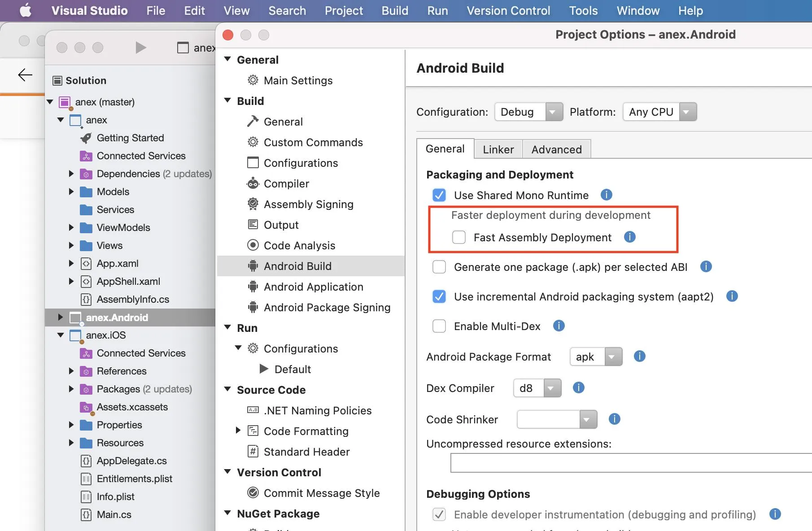Click the Assembly Signing icon in options list
Screen dimensions: 812x531
click(x=253, y=204)
